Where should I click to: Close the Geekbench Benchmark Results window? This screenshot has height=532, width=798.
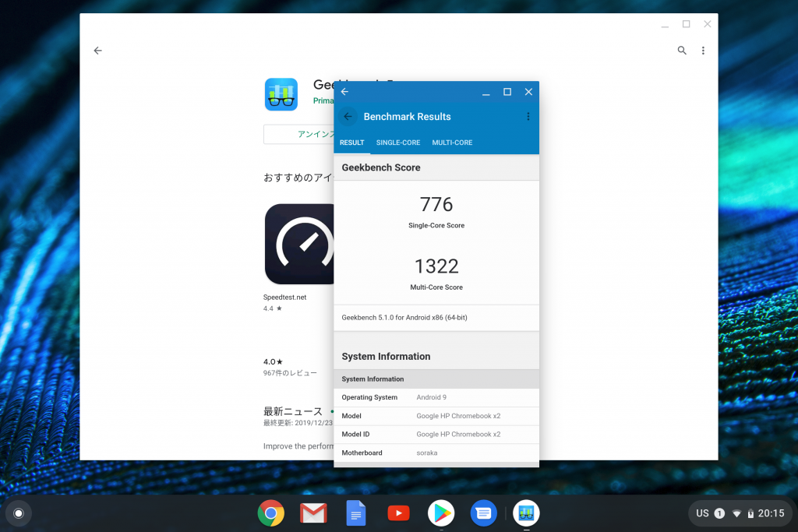(x=528, y=92)
